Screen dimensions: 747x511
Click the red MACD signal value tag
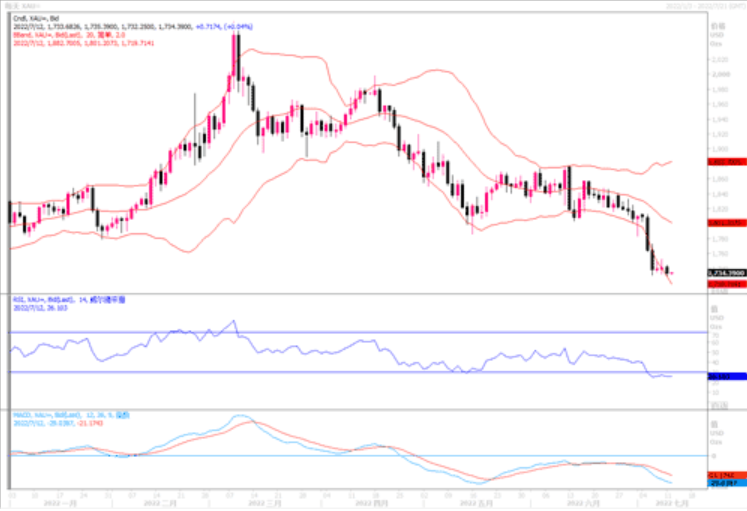(x=727, y=475)
